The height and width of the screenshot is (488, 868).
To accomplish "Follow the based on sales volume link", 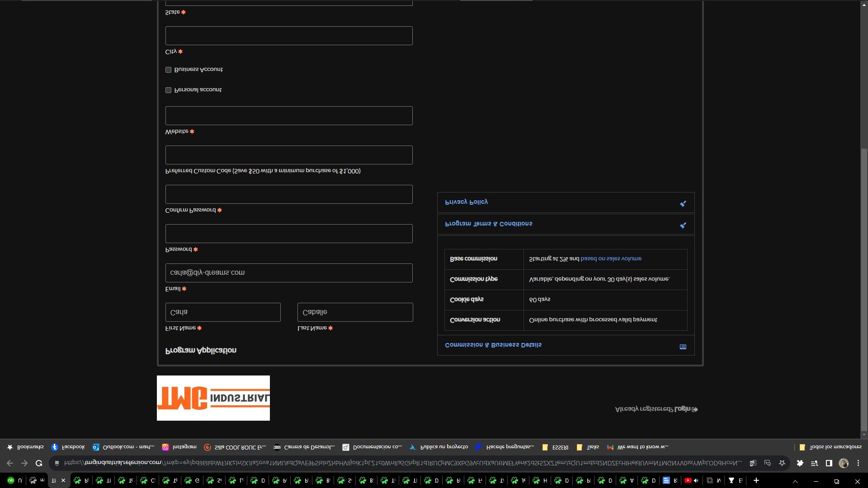I will 611,259.
